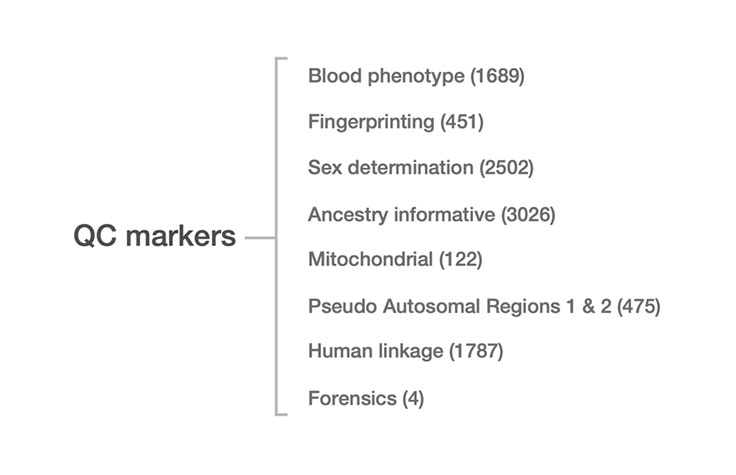Click Pseudo Autosomal Regions 1 & 2

click(x=461, y=306)
